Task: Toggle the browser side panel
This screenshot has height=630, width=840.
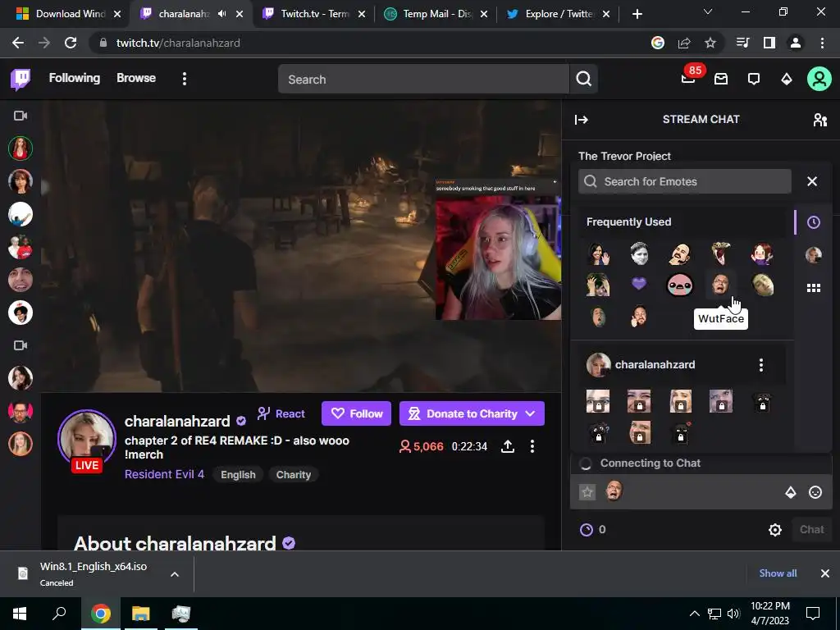Action: (x=769, y=43)
